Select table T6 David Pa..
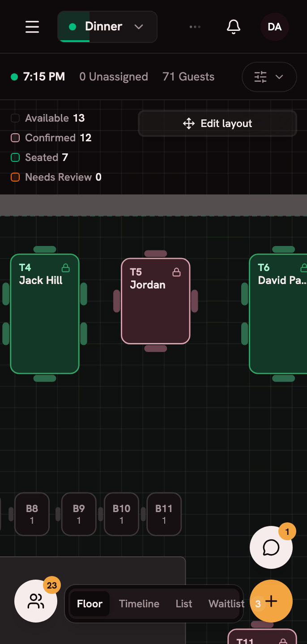This screenshot has width=307, height=644. coord(278,314)
